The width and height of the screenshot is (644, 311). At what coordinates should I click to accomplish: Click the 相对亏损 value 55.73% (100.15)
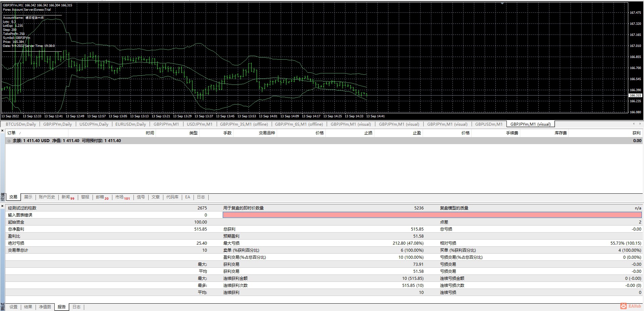[x=626, y=243]
